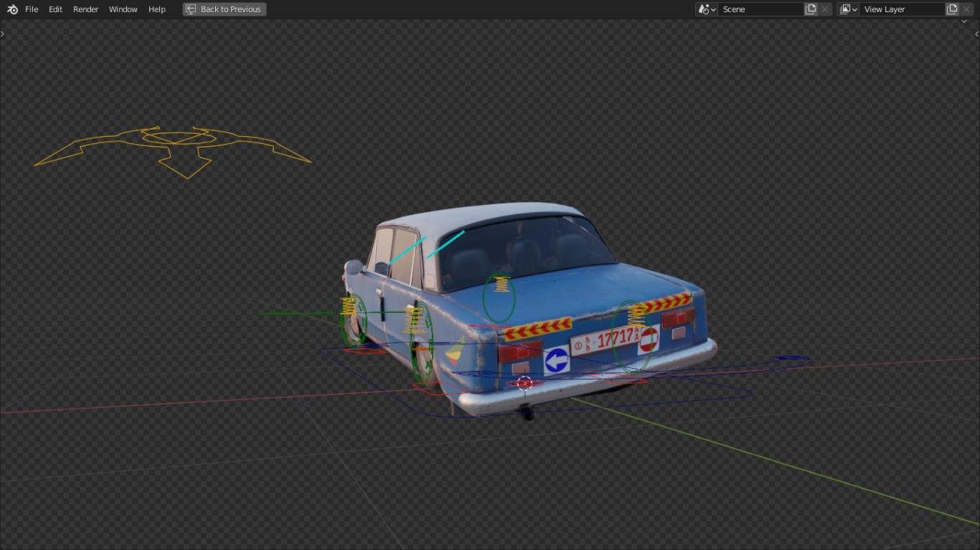Expand the hidden header chevron at top right
The height and width of the screenshot is (550, 980).
coord(964,21)
